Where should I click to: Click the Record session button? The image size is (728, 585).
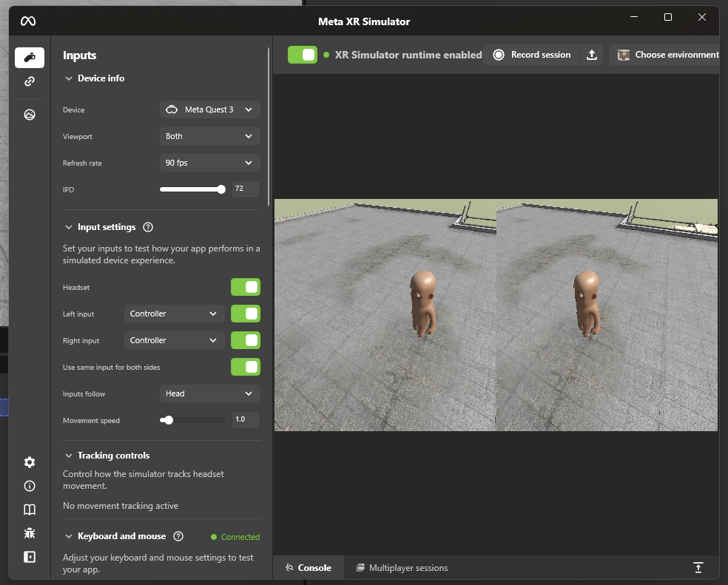point(532,55)
